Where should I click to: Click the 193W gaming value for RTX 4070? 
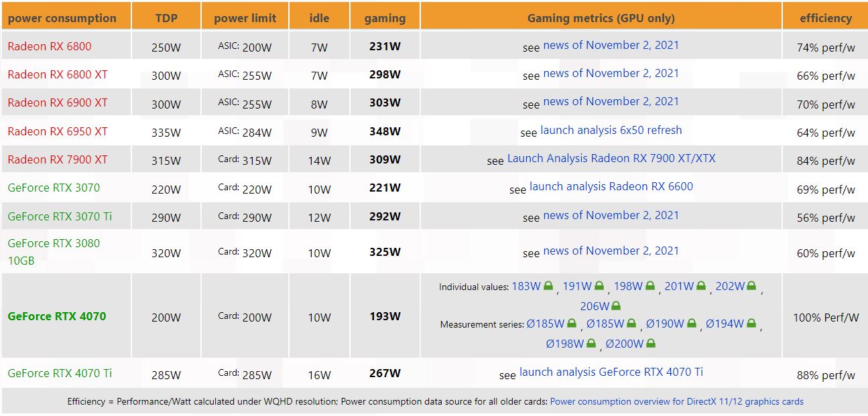tap(385, 316)
